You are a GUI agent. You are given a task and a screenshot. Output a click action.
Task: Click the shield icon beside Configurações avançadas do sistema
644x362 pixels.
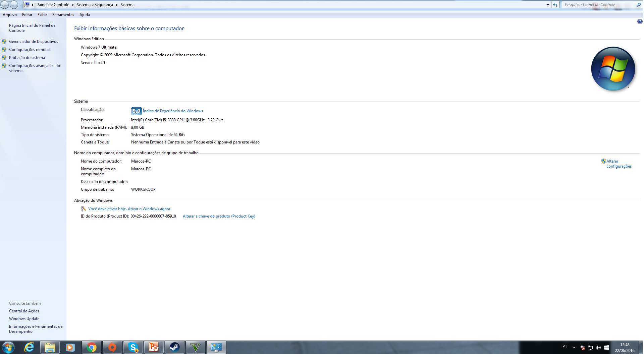coord(4,66)
